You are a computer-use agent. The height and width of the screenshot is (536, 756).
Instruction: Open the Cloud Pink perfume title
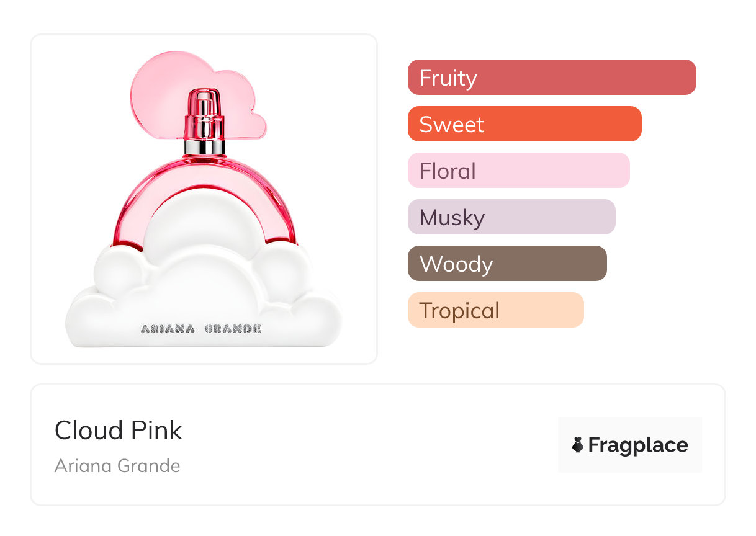click(x=119, y=431)
